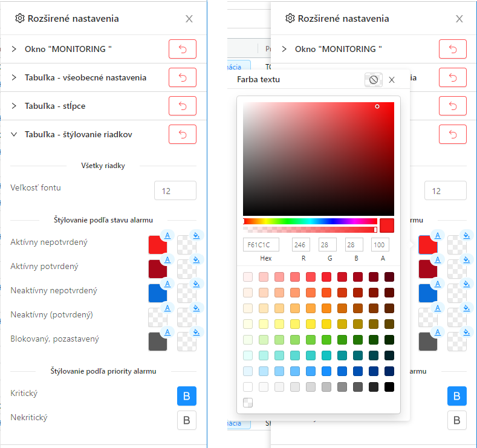
Task: Close the Farba textu color picker popup
Action: tap(392, 80)
